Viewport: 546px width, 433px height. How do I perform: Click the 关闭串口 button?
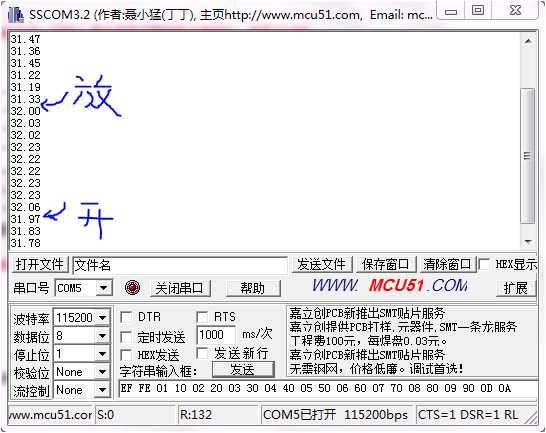pyautogui.click(x=179, y=288)
